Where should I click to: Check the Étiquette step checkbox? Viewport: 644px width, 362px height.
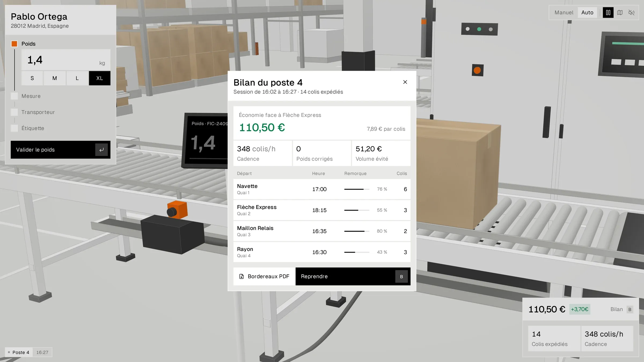tap(14, 128)
